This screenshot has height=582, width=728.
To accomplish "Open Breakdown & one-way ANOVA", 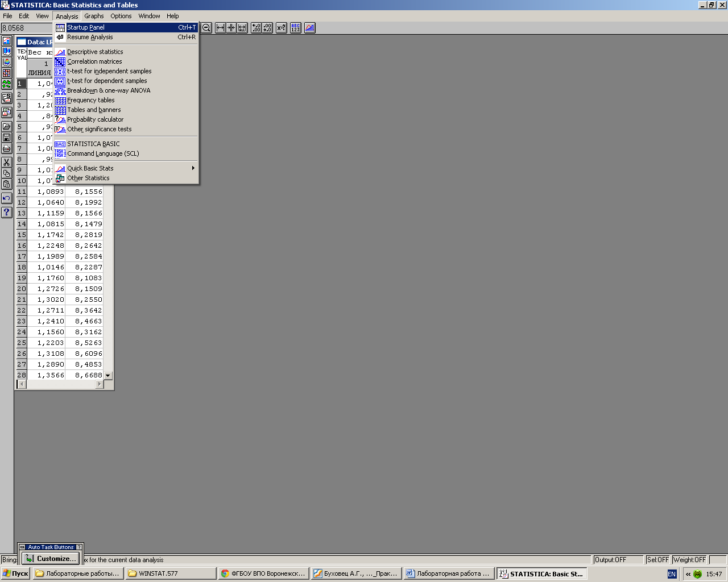I will coord(126,90).
